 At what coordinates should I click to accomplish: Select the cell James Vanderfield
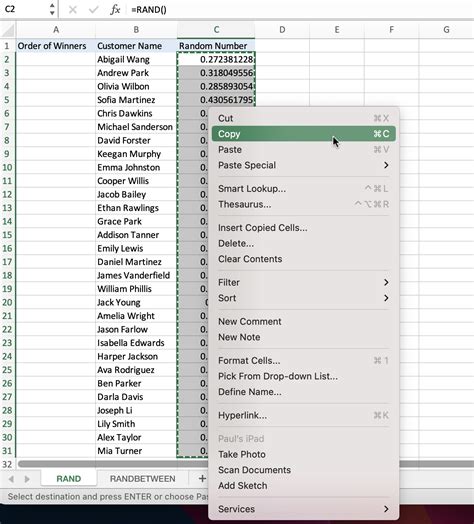[x=136, y=275]
